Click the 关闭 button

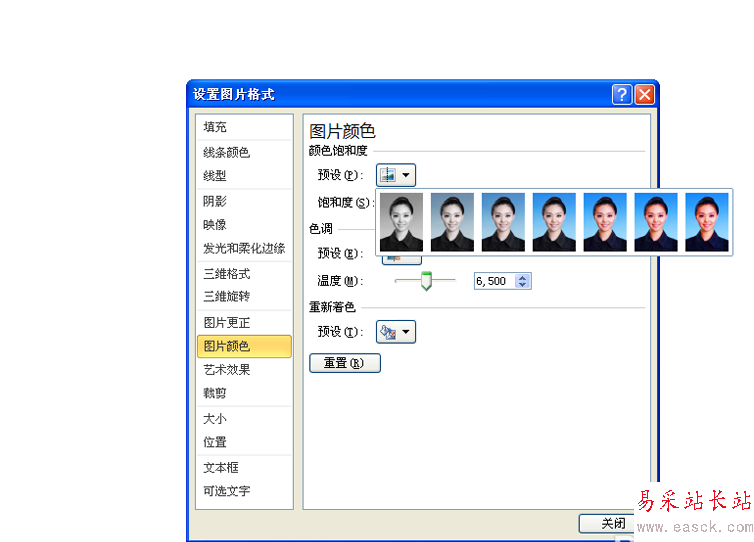coord(606,523)
